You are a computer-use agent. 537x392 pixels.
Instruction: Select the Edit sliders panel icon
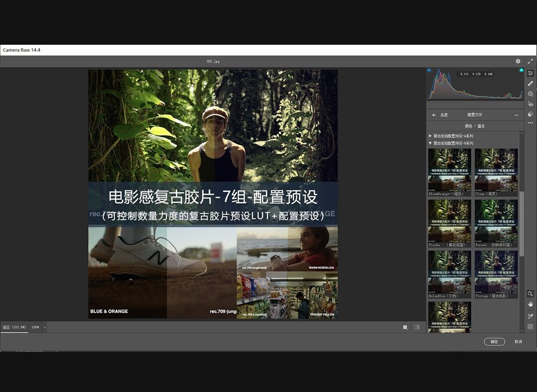pos(530,73)
